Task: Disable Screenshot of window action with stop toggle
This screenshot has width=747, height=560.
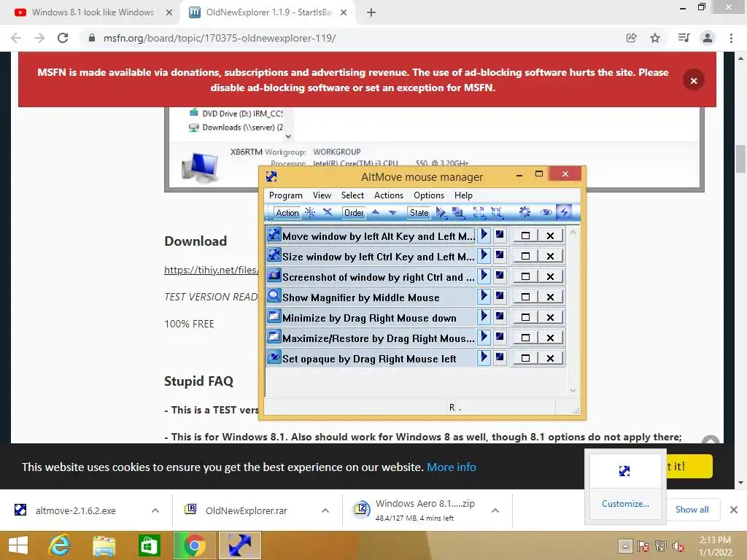Action: pos(500,276)
